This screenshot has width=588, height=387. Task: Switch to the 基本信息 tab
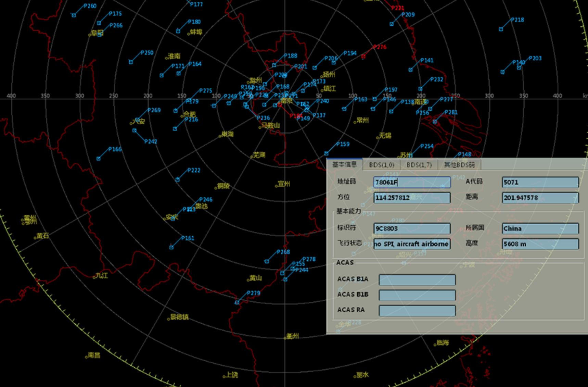344,164
